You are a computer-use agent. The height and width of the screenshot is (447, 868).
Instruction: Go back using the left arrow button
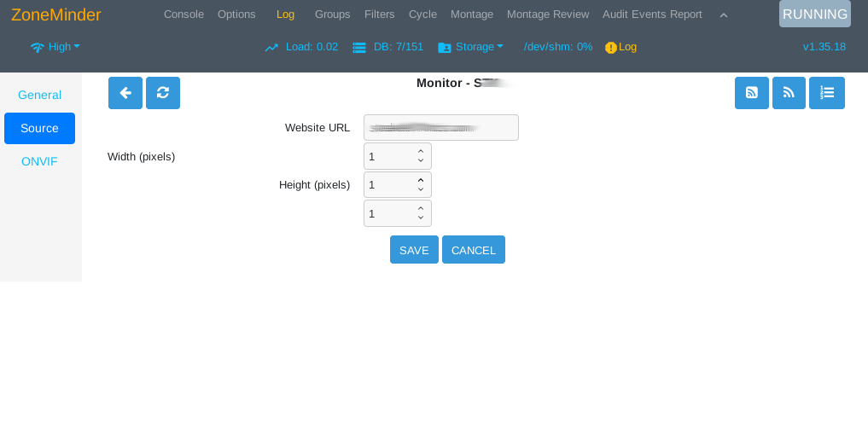125,93
